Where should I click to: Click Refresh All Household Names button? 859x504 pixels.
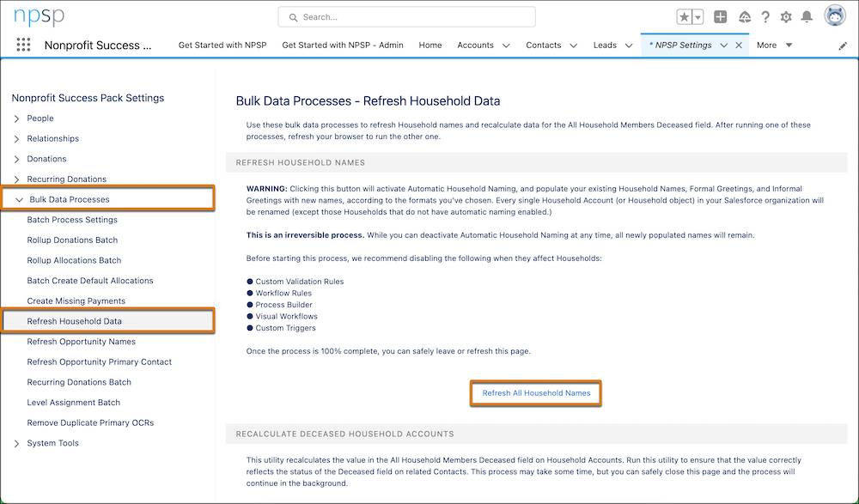(536, 392)
